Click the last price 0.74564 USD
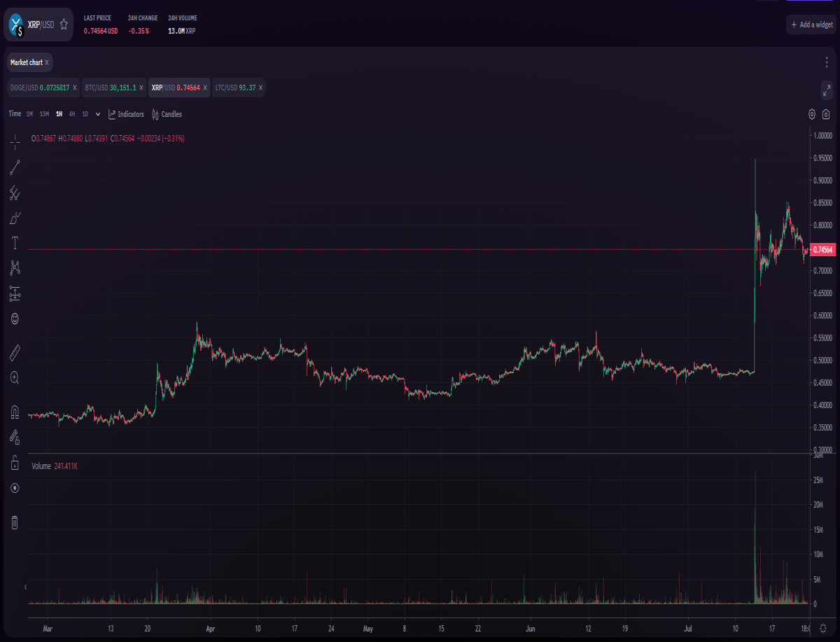840x642 pixels. 101,31
